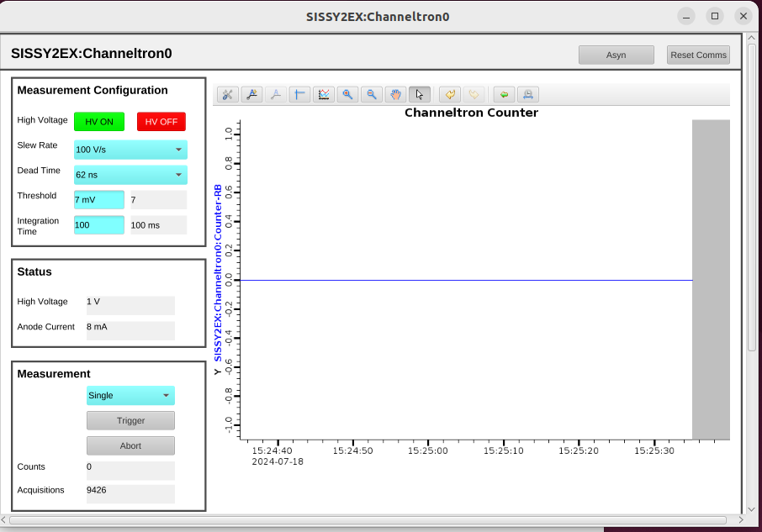
Task: Toggle the crosshair cursor tool
Action: 300,94
